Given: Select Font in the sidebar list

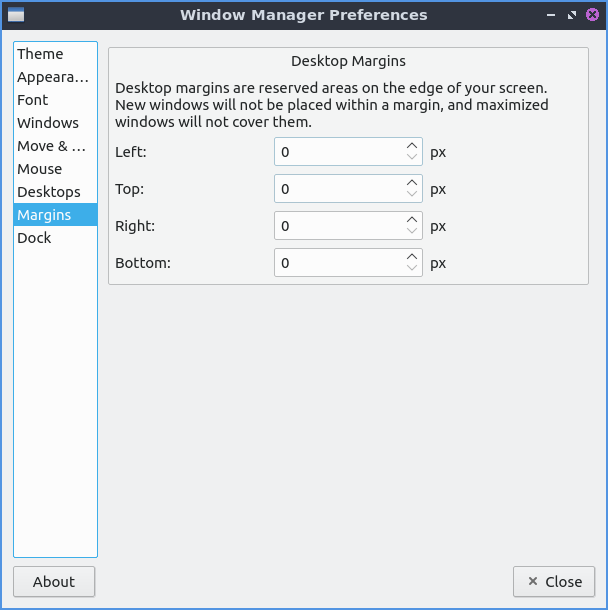Looking at the screenshot, I should pos(33,100).
